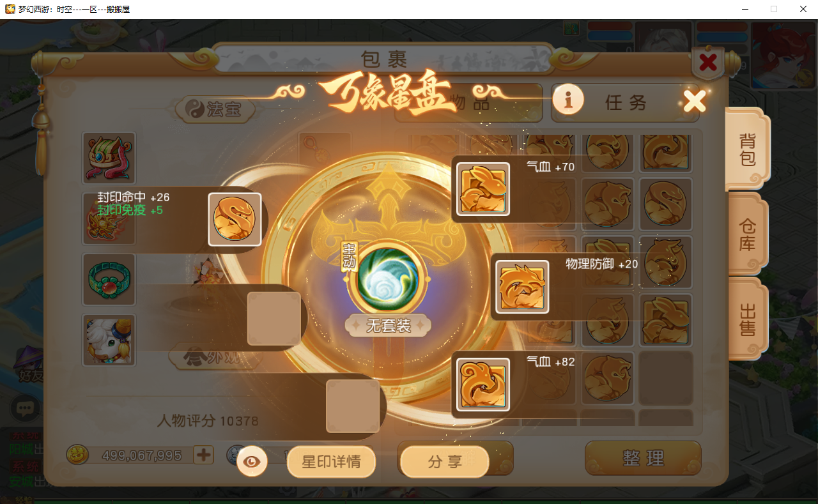Add gold with the plus button
This screenshot has width=818, height=504.
point(203,455)
